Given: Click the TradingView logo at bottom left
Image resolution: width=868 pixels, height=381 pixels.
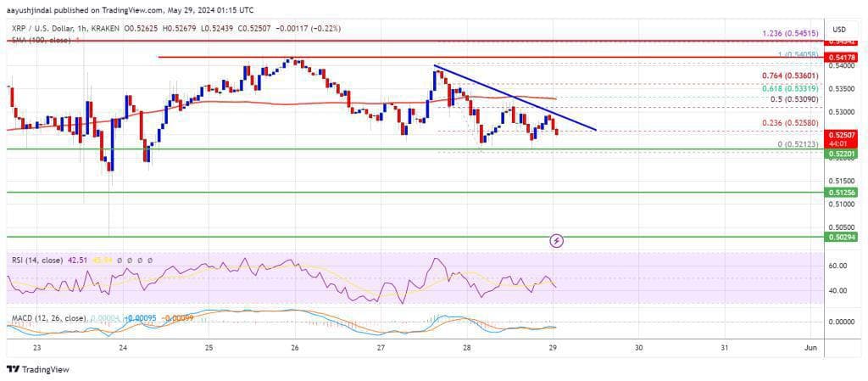Looking at the screenshot, I should [38, 369].
